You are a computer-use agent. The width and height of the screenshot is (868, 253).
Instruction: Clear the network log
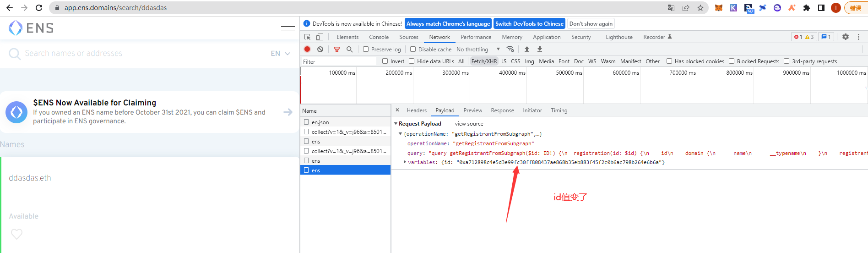click(320, 49)
